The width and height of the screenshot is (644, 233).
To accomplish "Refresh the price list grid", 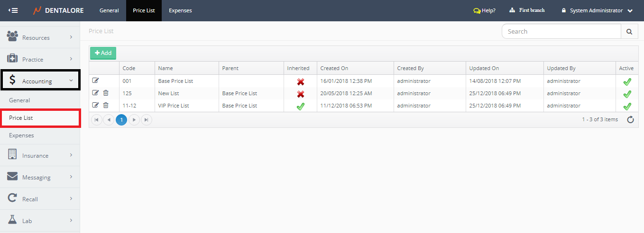I will [x=630, y=120].
